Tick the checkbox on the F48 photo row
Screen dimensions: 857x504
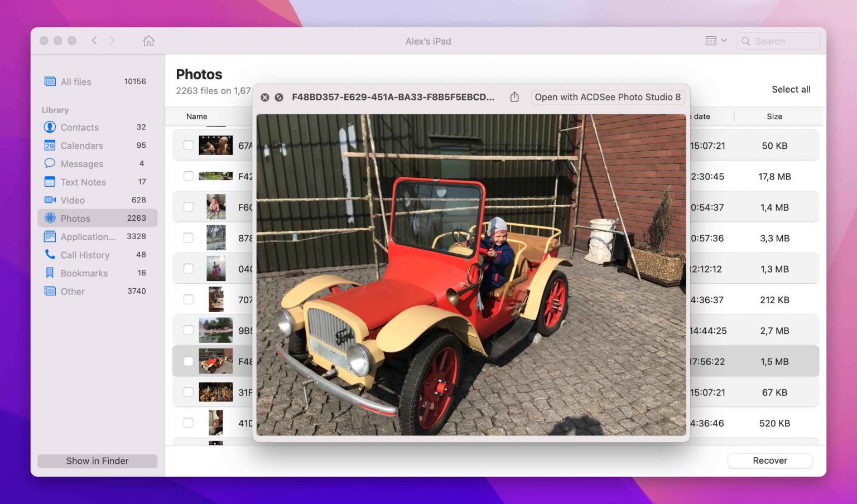point(188,361)
